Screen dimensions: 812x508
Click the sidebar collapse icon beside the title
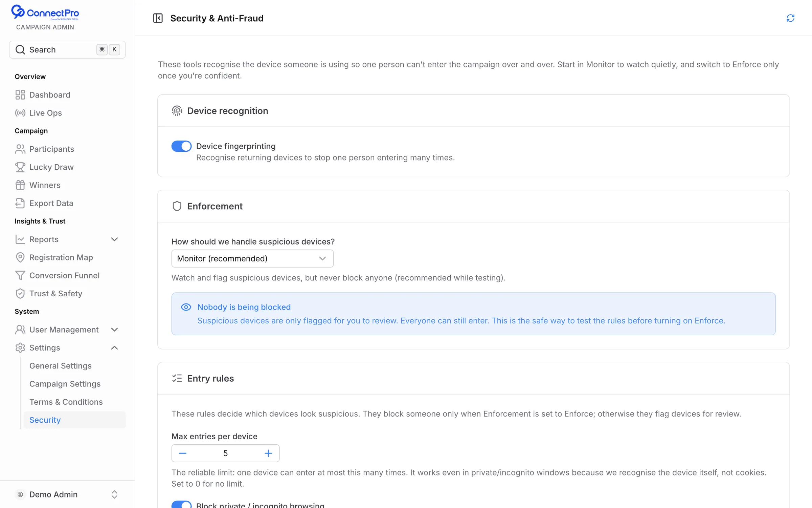158,18
